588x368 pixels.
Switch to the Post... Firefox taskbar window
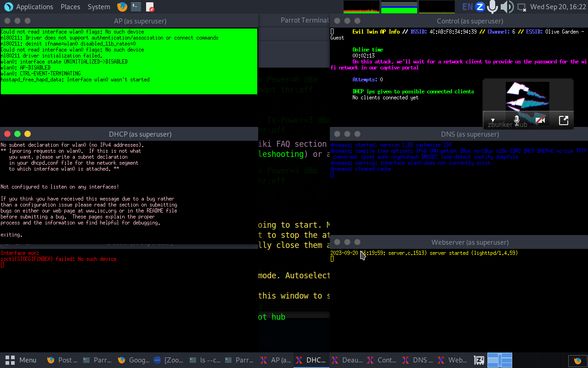coord(62,360)
